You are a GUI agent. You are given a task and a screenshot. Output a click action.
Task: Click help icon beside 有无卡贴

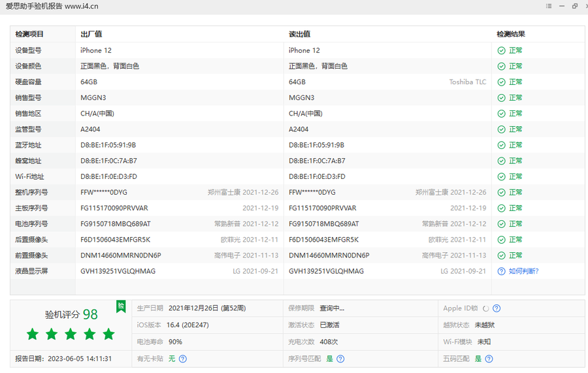pos(183,359)
